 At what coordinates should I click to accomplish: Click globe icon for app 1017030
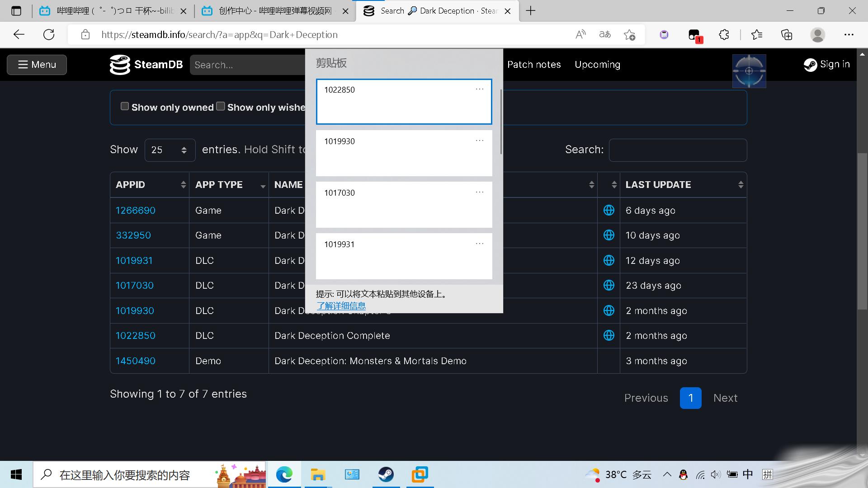609,285
